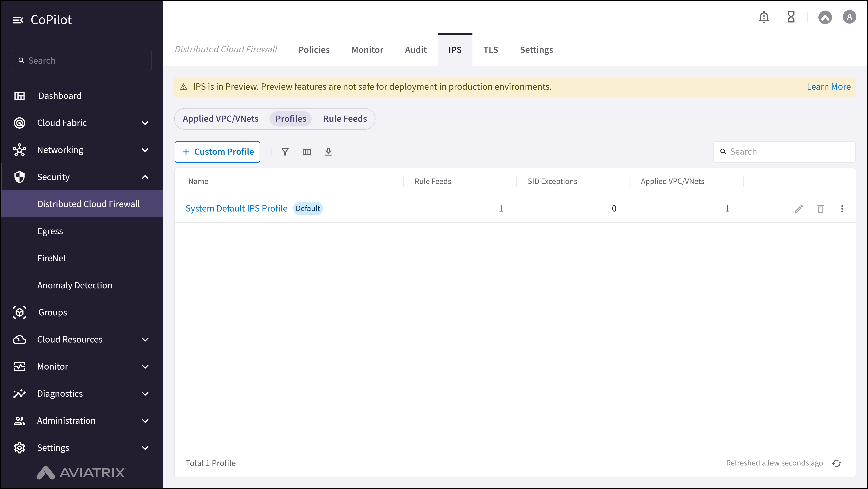Switch to Rule Feeds sub-tab
This screenshot has height=489, width=868.
[x=345, y=119]
